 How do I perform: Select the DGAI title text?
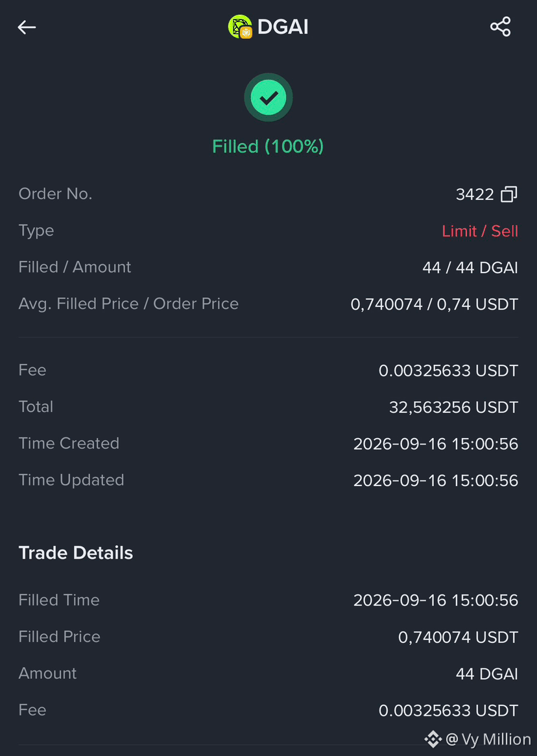point(283,27)
